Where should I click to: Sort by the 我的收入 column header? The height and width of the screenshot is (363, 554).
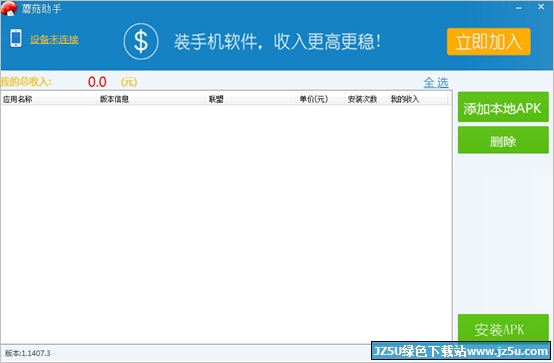(x=417, y=99)
